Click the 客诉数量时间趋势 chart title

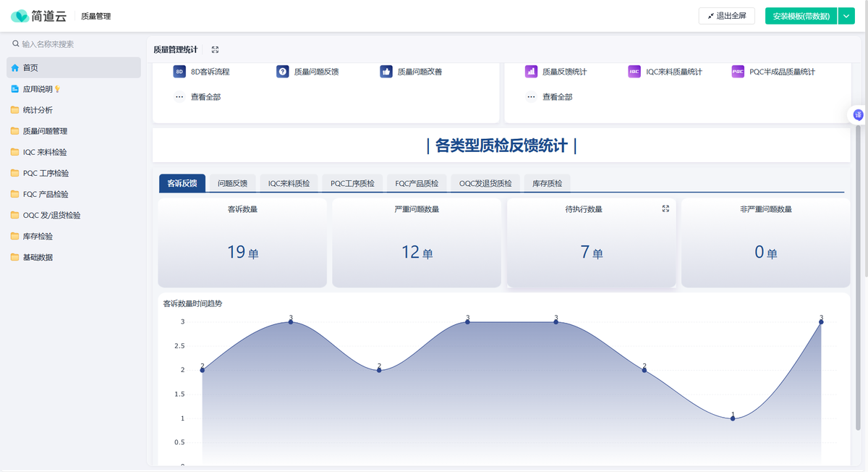point(192,303)
